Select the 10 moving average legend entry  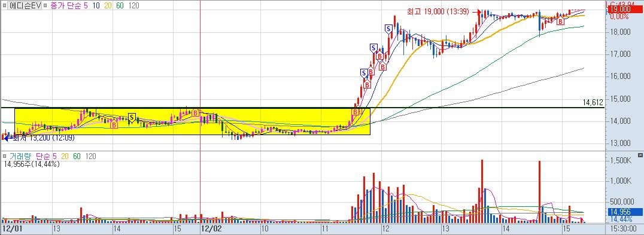[x=96, y=6]
